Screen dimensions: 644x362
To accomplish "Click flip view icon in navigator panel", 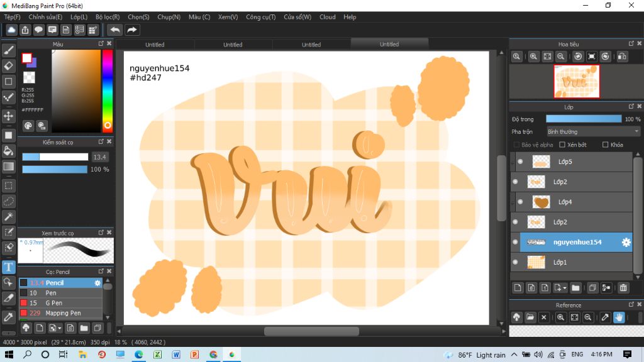I will click(x=622, y=57).
